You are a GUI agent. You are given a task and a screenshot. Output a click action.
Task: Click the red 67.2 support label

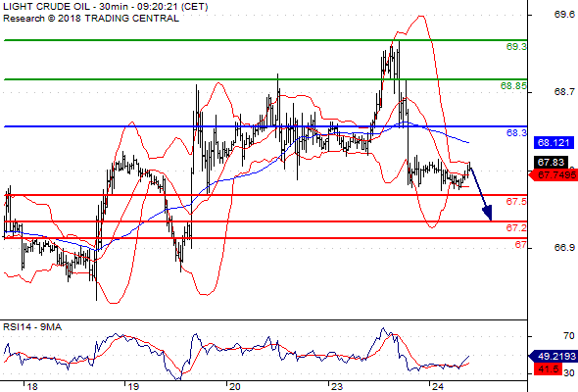(x=516, y=228)
